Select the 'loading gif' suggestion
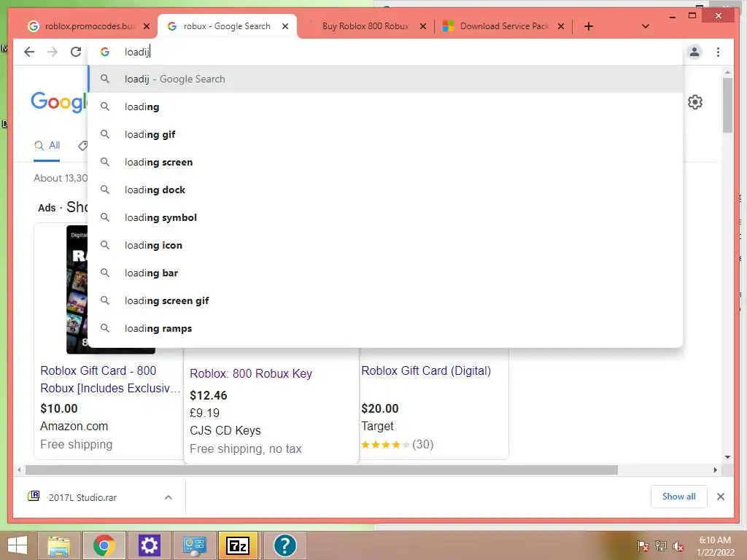The image size is (747, 560). pos(385,134)
